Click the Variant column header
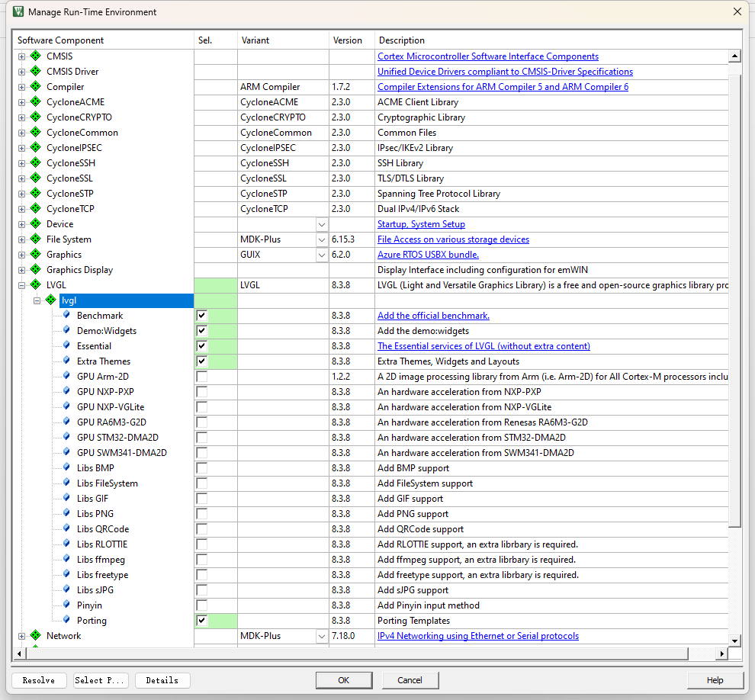 click(x=283, y=40)
